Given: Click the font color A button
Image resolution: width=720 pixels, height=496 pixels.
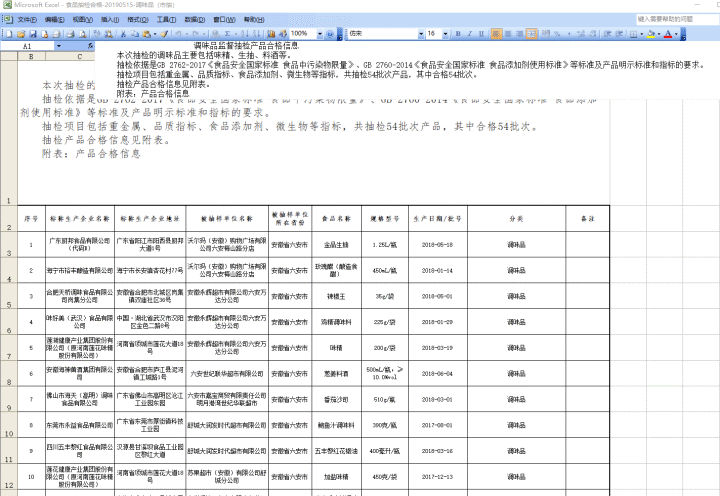Looking at the screenshot, I should click(x=668, y=34).
